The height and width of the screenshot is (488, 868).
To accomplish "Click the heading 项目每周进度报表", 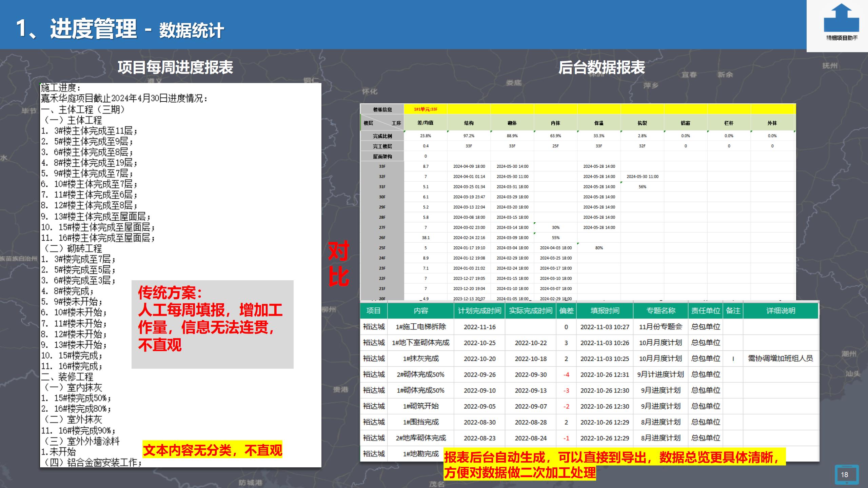I will tap(175, 67).
